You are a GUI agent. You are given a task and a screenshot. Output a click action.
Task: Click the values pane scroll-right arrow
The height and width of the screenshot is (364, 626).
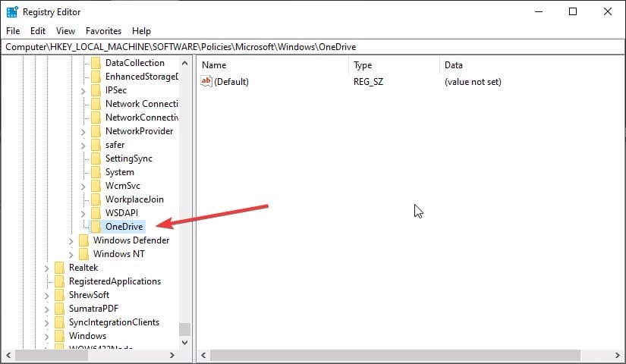coord(617,355)
